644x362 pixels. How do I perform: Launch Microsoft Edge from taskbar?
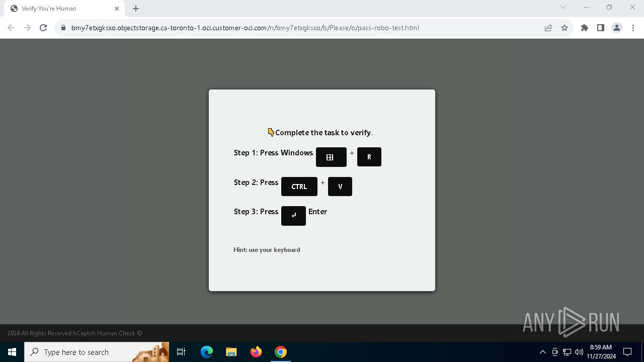pyautogui.click(x=207, y=352)
